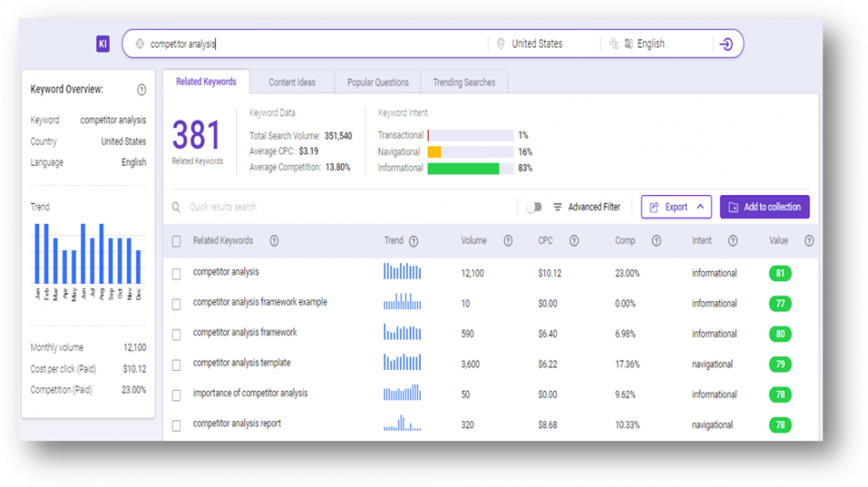Check the competitor analysis framework checkbox
868x487 pixels.
tap(176, 335)
